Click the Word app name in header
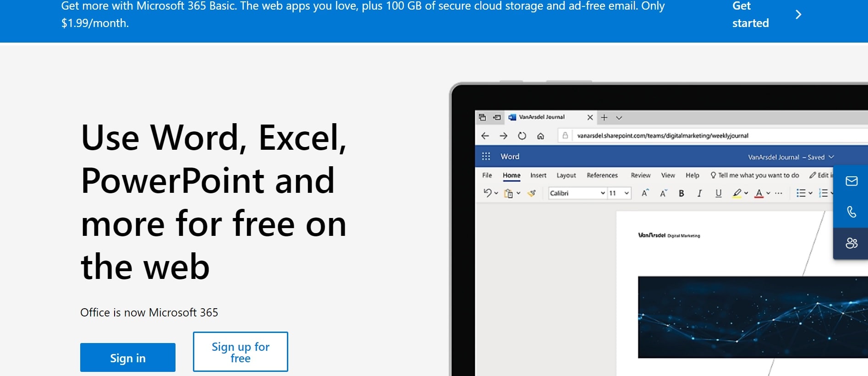This screenshot has height=376, width=868. (x=510, y=156)
